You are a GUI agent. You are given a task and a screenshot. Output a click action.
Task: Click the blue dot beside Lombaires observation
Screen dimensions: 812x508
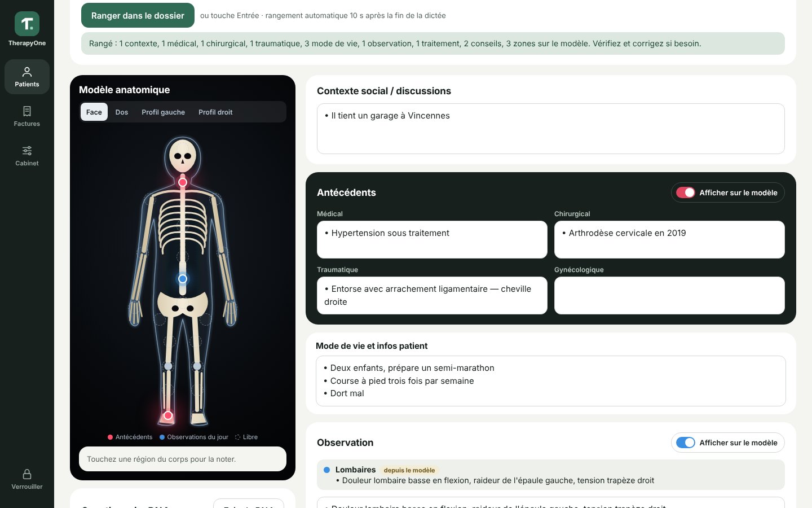pos(327,470)
